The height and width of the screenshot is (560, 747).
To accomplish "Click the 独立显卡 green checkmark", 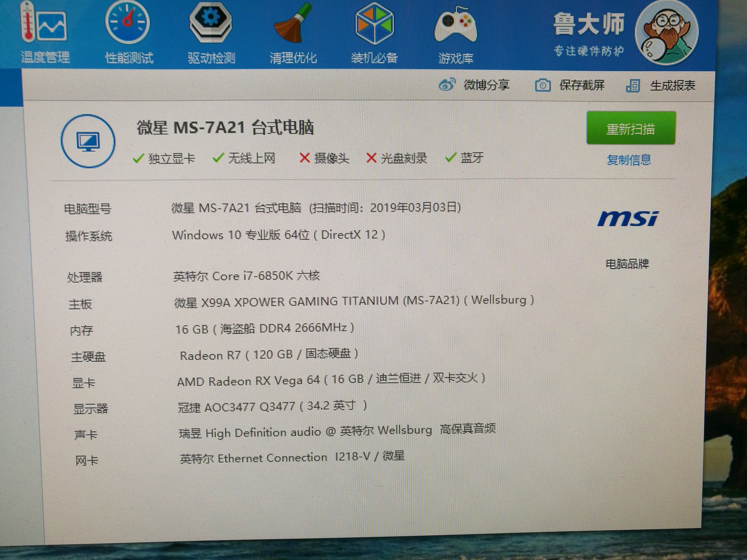I will click(138, 159).
